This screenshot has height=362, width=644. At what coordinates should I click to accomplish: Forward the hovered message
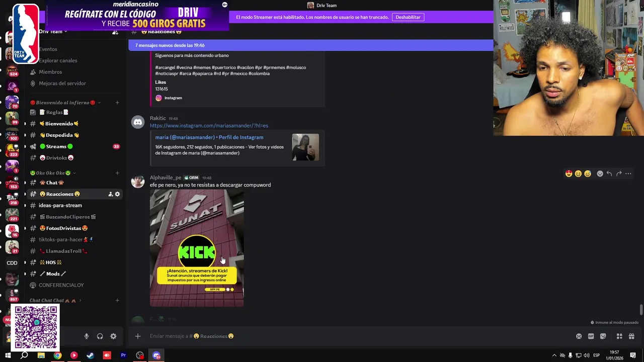point(619,173)
